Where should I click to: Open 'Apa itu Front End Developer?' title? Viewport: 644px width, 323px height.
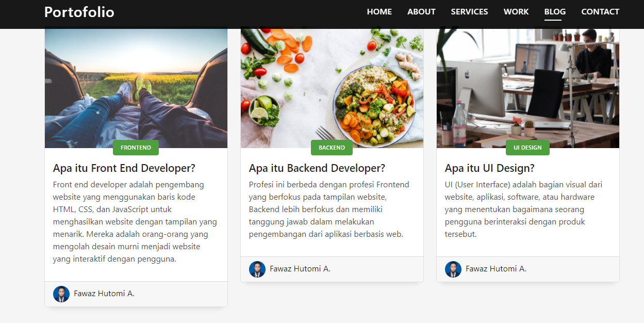click(x=124, y=168)
